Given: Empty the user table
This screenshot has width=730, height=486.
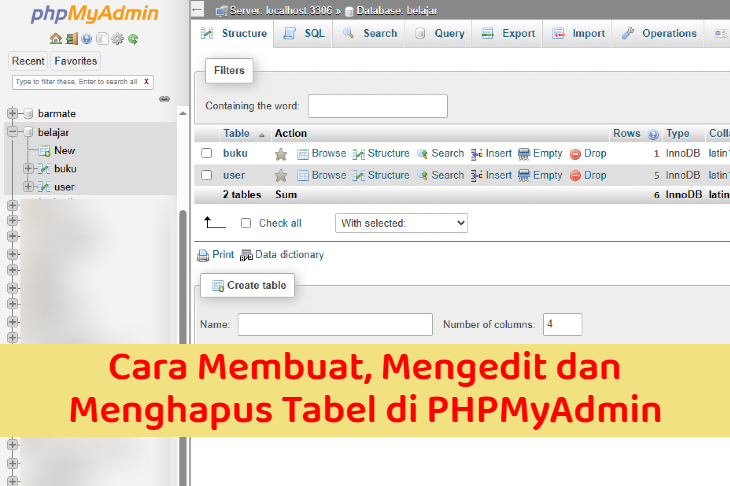Looking at the screenshot, I should pos(540,176).
